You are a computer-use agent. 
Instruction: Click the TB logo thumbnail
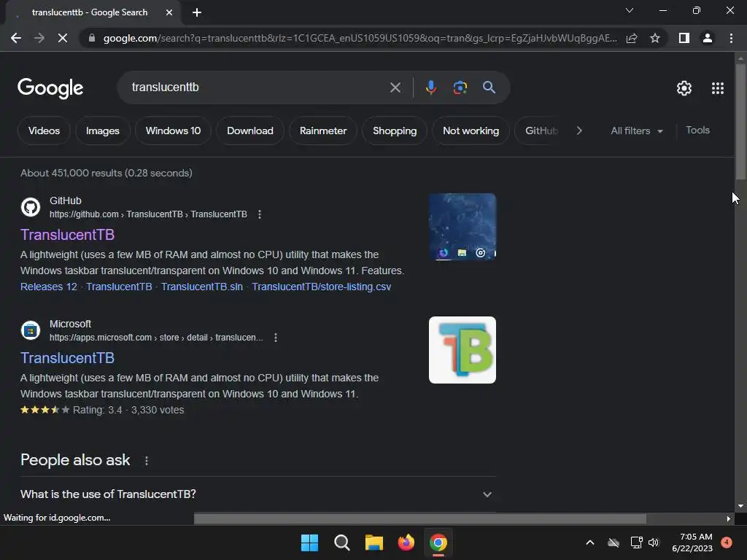point(462,350)
